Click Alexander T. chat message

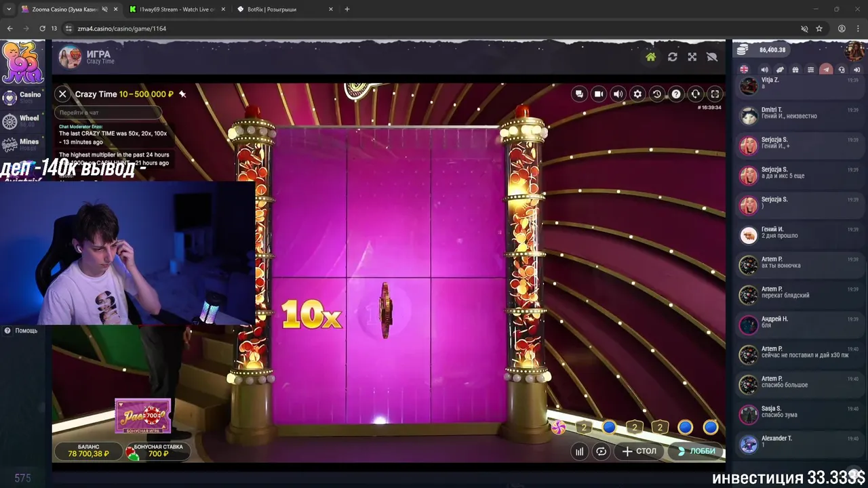click(799, 444)
